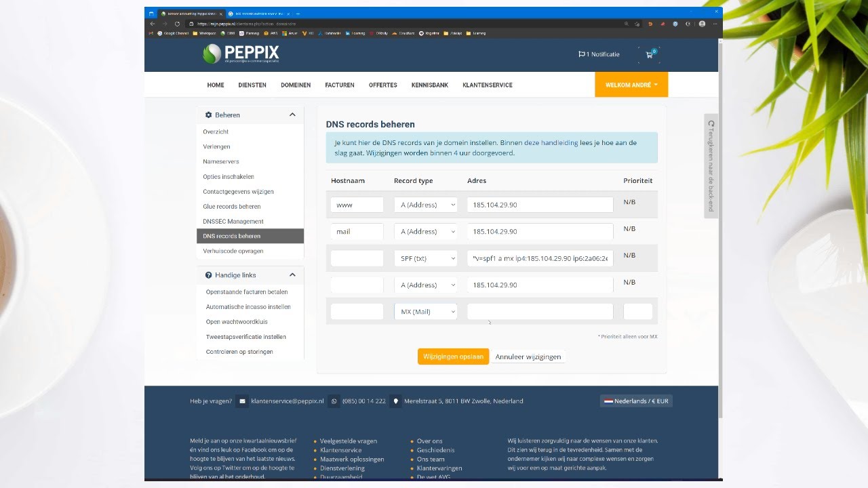Open Controleren op storingen link

pyautogui.click(x=239, y=352)
